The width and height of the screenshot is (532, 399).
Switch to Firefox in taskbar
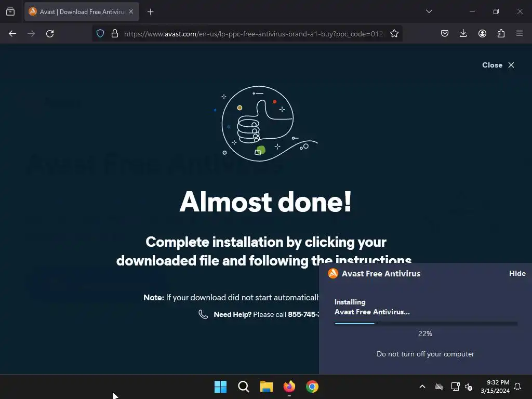(289, 387)
